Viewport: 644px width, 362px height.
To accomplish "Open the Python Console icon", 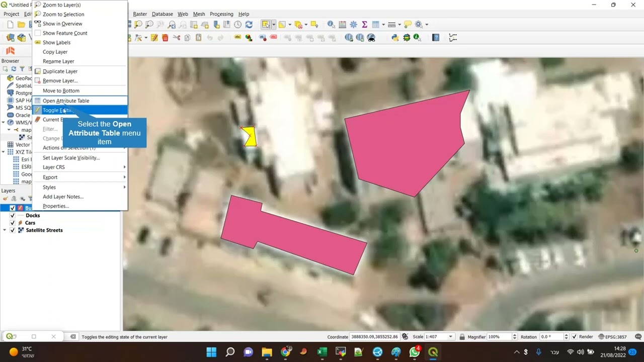I will pyautogui.click(x=395, y=38).
